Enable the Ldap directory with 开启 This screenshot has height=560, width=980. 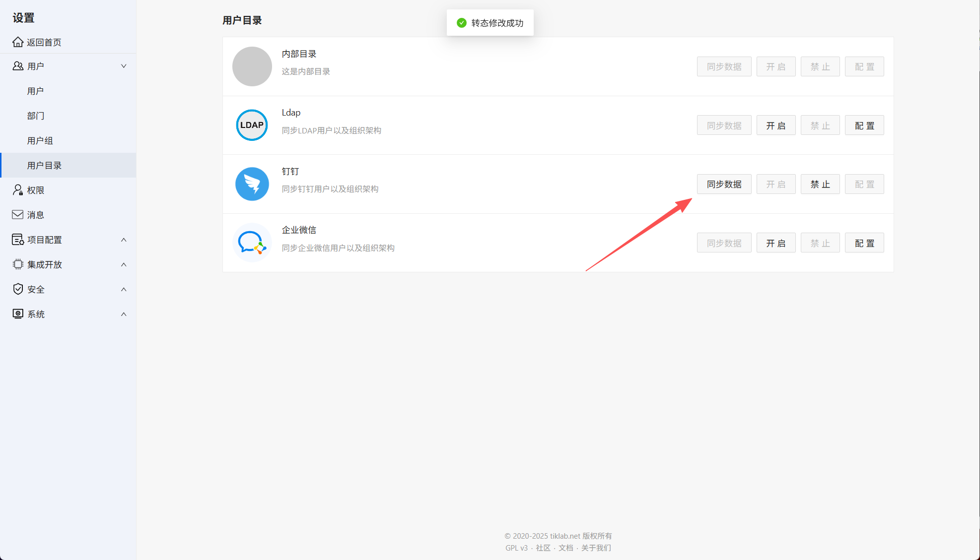pos(775,125)
